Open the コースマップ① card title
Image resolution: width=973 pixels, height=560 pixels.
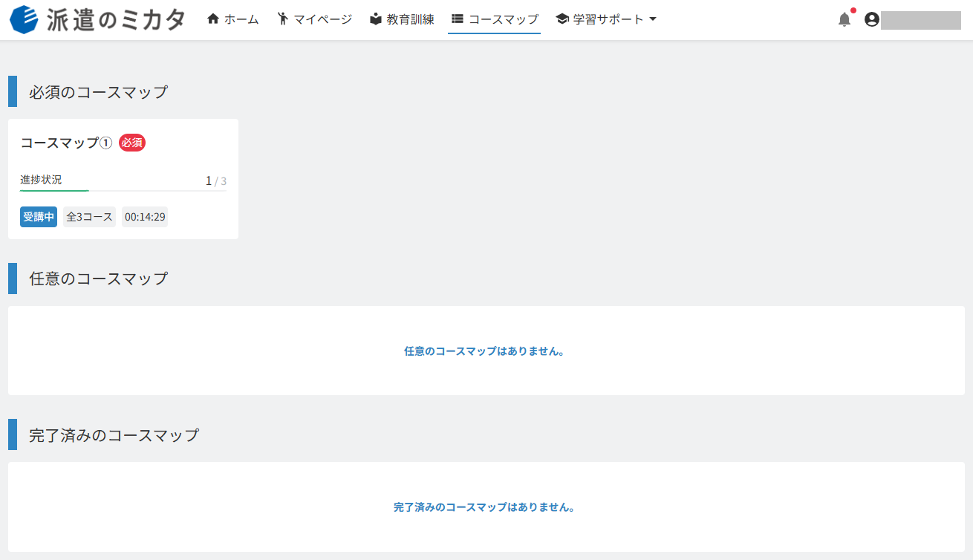pos(66,143)
